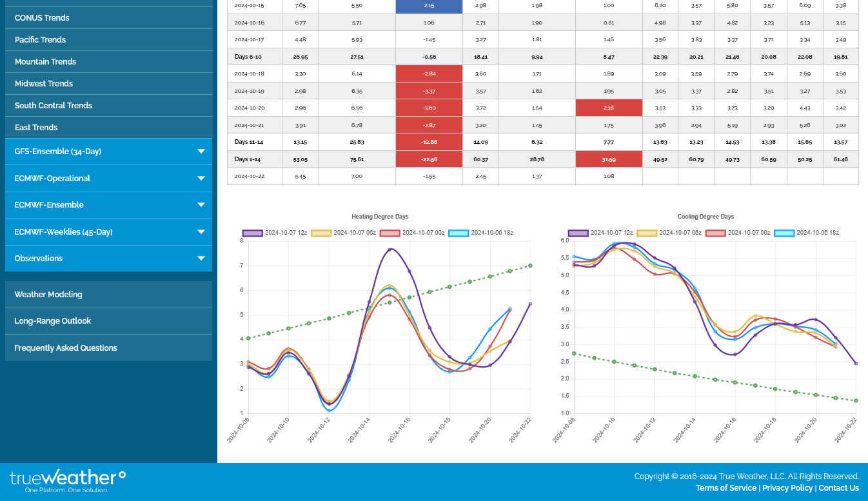The height and width of the screenshot is (501, 868).
Task: Click red 2024-10-07 00z swatch in Cooling legend
Action: (716, 233)
